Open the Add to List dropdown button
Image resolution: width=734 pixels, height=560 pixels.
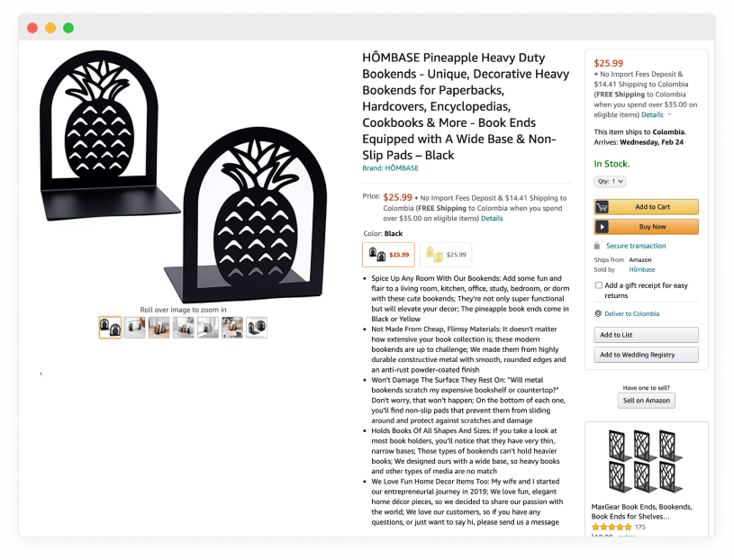point(646,335)
